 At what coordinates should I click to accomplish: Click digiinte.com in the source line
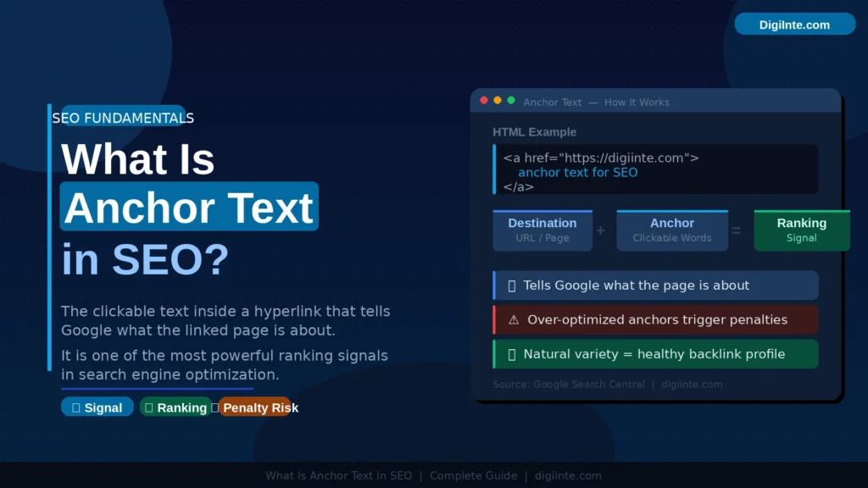coord(692,384)
